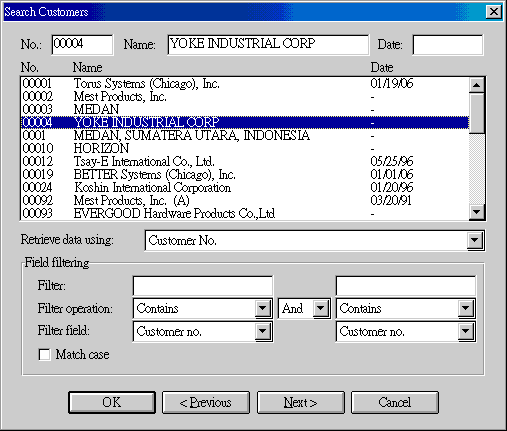Expand the second Filter operation Contains dropdown
507x431 pixels.
click(465, 308)
